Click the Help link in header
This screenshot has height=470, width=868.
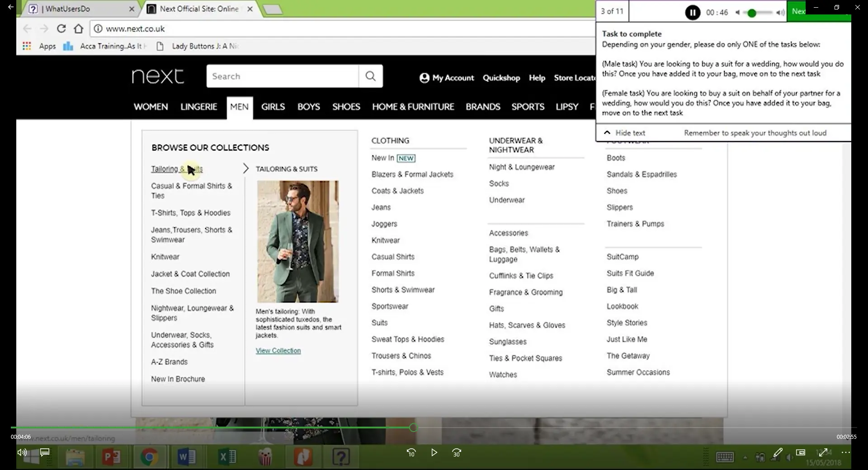click(x=537, y=78)
